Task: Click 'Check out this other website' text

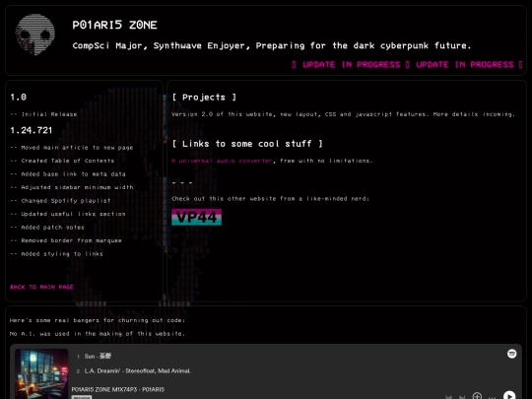Action: tap(270, 199)
